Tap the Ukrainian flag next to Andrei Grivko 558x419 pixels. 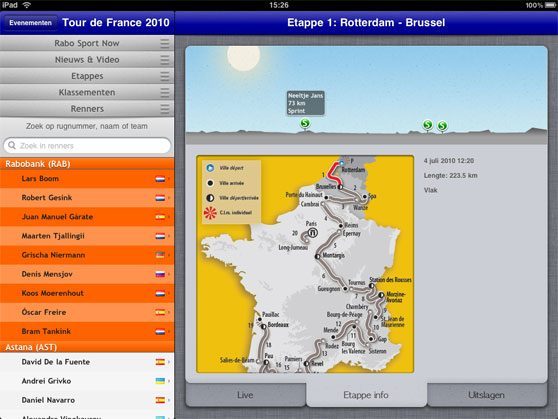(160, 381)
